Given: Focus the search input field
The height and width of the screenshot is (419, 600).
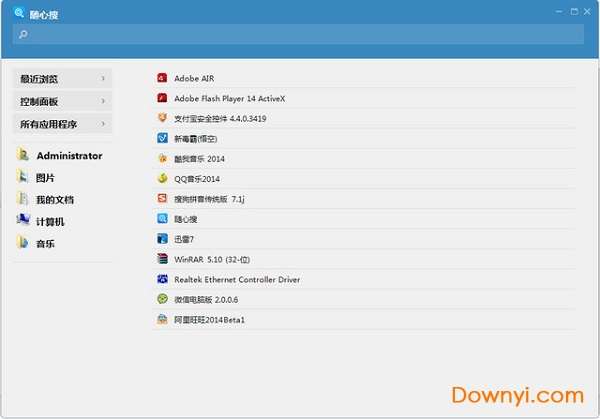Looking at the screenshot, I should [x=298, y=34].
